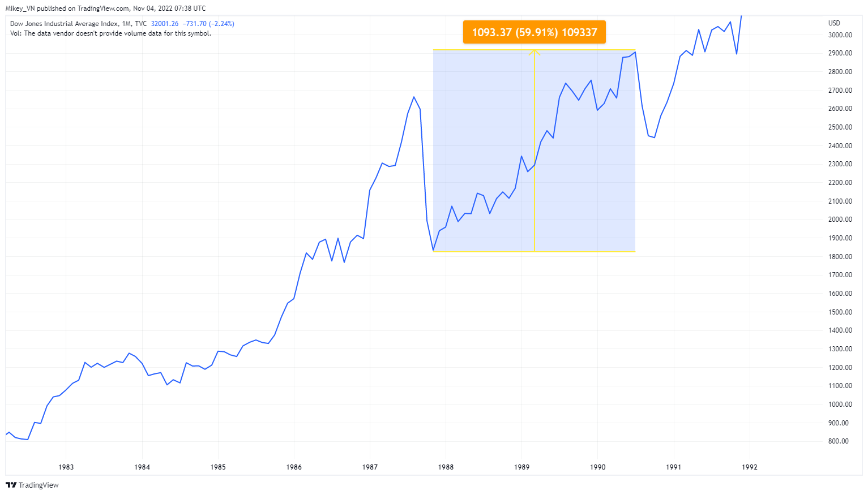The width and height of the screenshot is (868, 495).
Task: Click the 1990 label on the time axis
Action: click(x=597, y=467)
